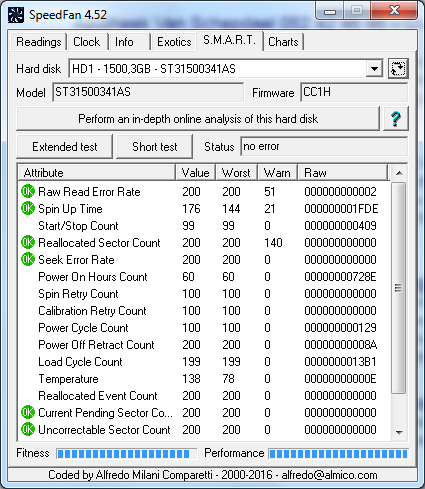Click raw value 00000000000E of Temperature

pos(340,379)
